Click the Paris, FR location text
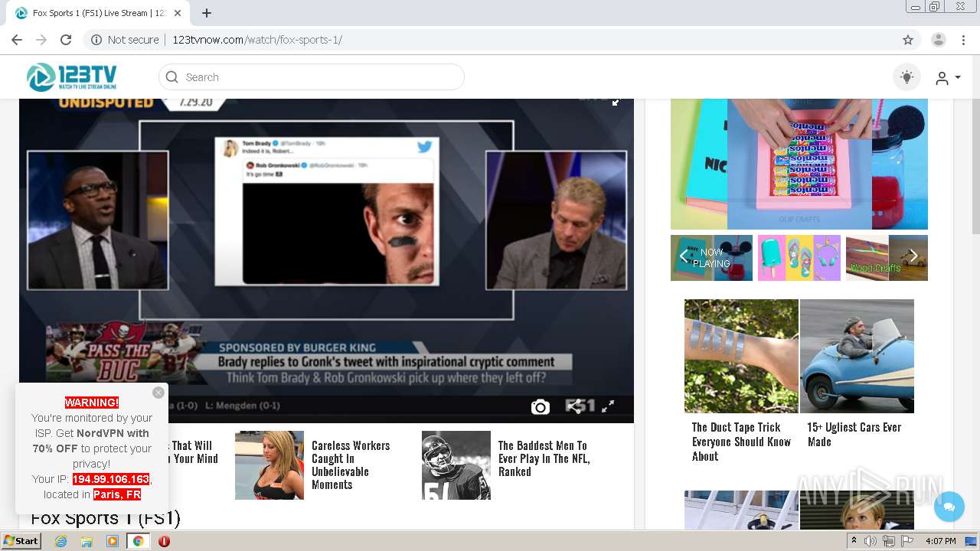980x551 pixels. [117, 494]
